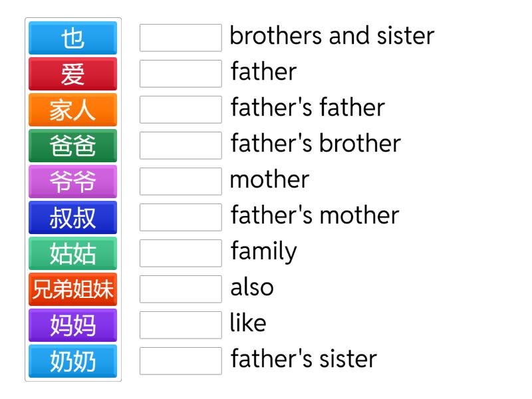Select the empty slot next to 'father'
This screenshot has width=532, height=399.
tap(180, 74)
